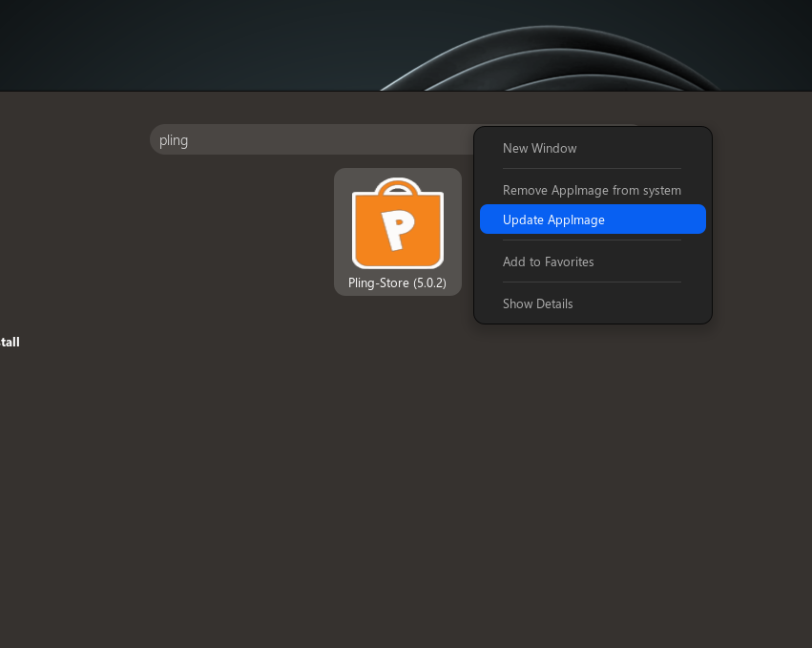Viewport: 812px width, 648px height.
Task: Open a New Window for Pling-Store
Action: [540, 148]
